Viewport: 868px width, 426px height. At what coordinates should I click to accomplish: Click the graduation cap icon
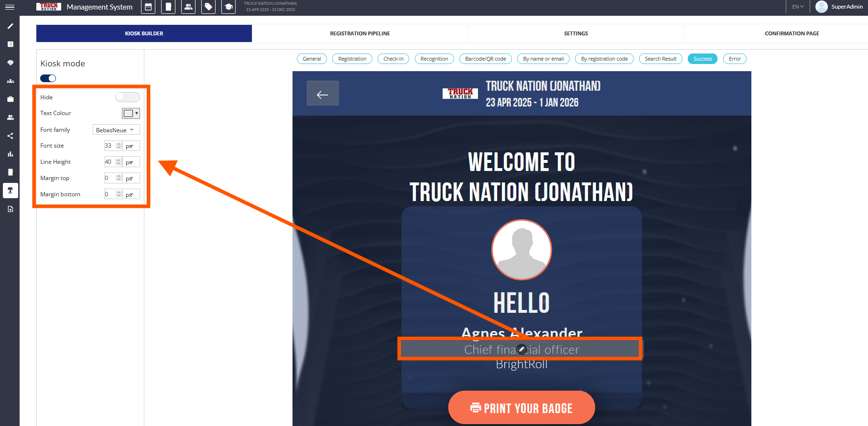click(228, 7)
